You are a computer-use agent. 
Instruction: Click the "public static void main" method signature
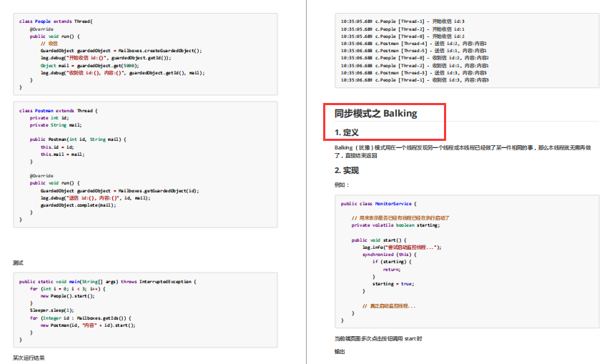click(108, 282)
